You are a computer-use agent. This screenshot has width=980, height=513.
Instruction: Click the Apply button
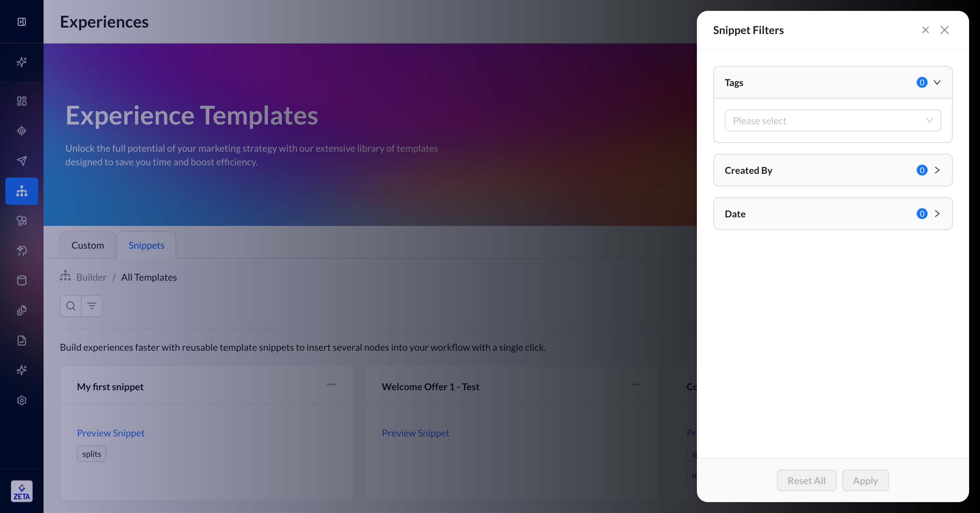pos(865,480)
